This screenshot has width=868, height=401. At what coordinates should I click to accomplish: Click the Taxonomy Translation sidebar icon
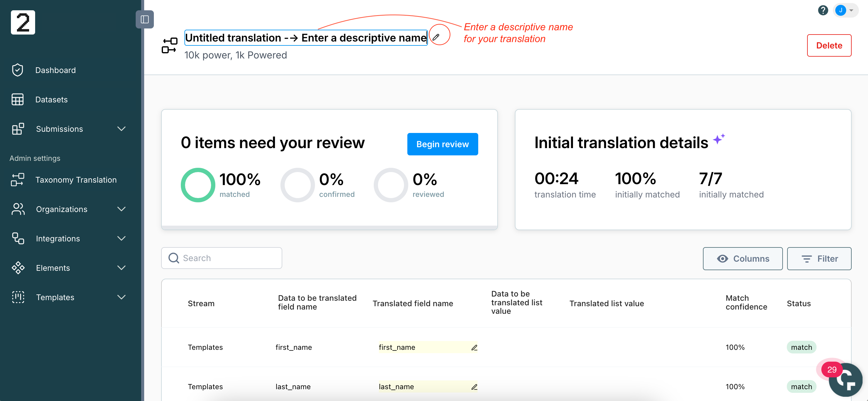[18, 180]
